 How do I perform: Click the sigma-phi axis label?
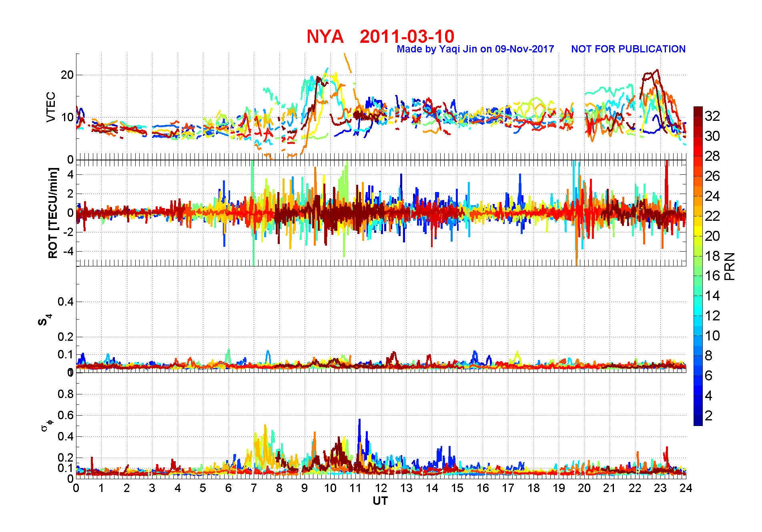[47, 425]
